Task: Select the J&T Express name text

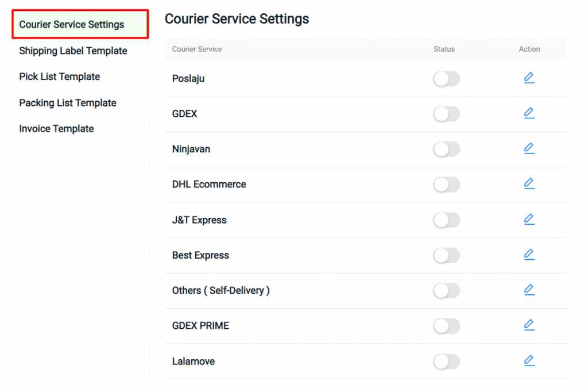Action: [199, 220]
